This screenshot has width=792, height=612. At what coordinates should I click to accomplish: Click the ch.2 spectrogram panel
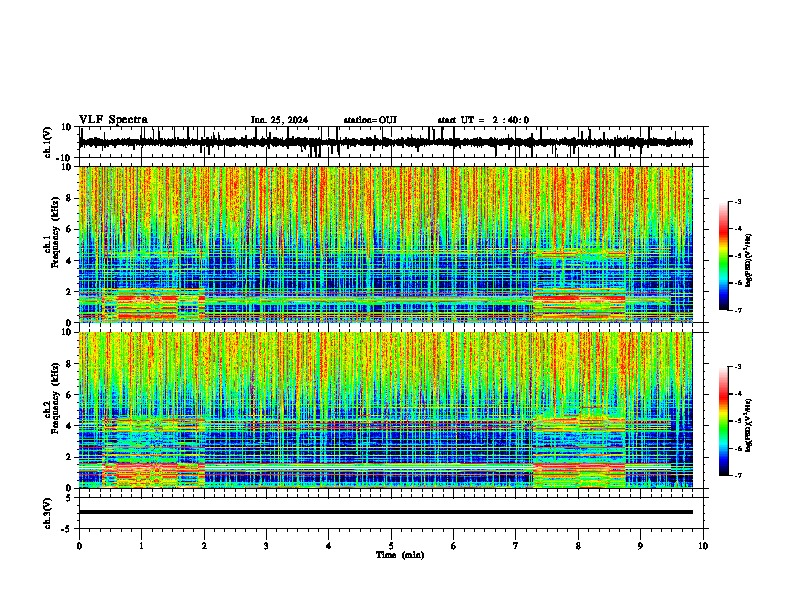click(x=386, y=410)
